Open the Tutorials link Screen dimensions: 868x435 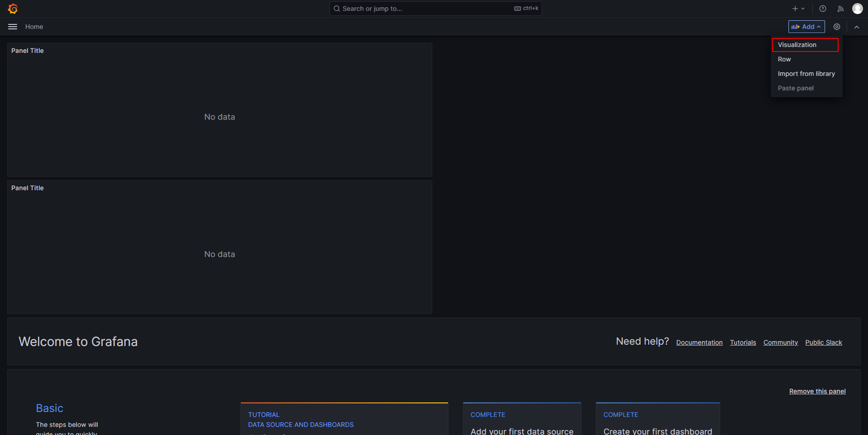tap(743, 342)
